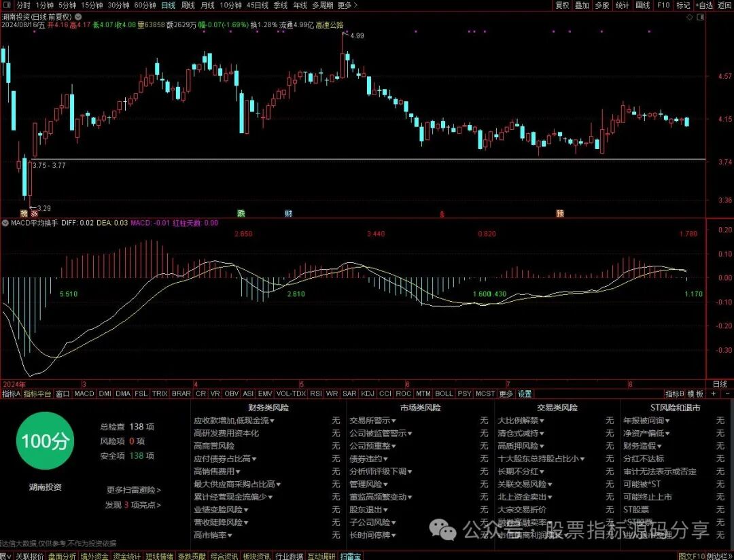Click the green 100分 score badge
The height and width of the screenshot is (560, 734).
(x=45, y=440)
